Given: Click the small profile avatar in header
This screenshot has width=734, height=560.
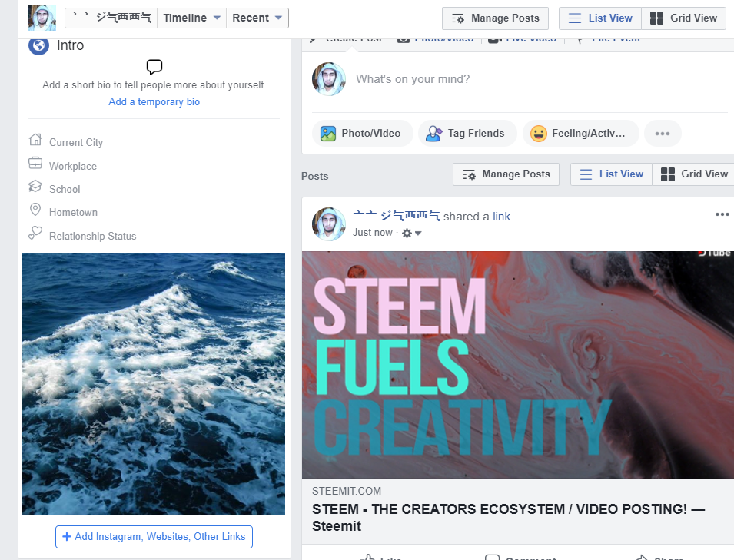Looking at the screenshot, I should pyautogui.click(x=42, y=18).
